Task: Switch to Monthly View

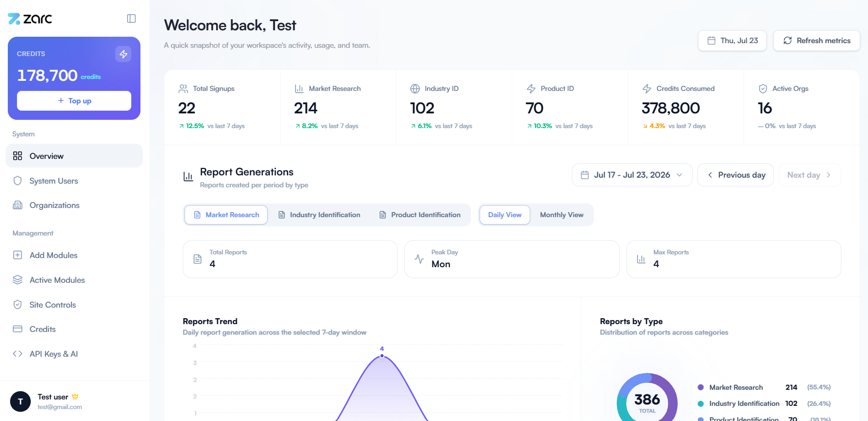Action: [x=561, y=215]
